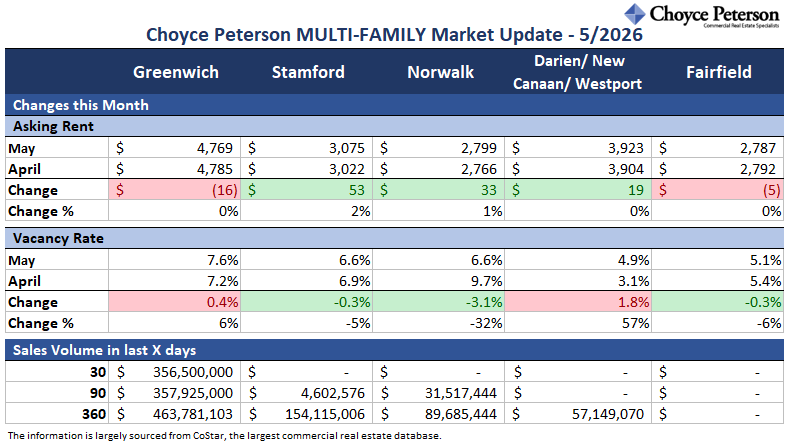790x445 pixels.
Task: Select the Norwalk column header
Action: coord(440,72)
